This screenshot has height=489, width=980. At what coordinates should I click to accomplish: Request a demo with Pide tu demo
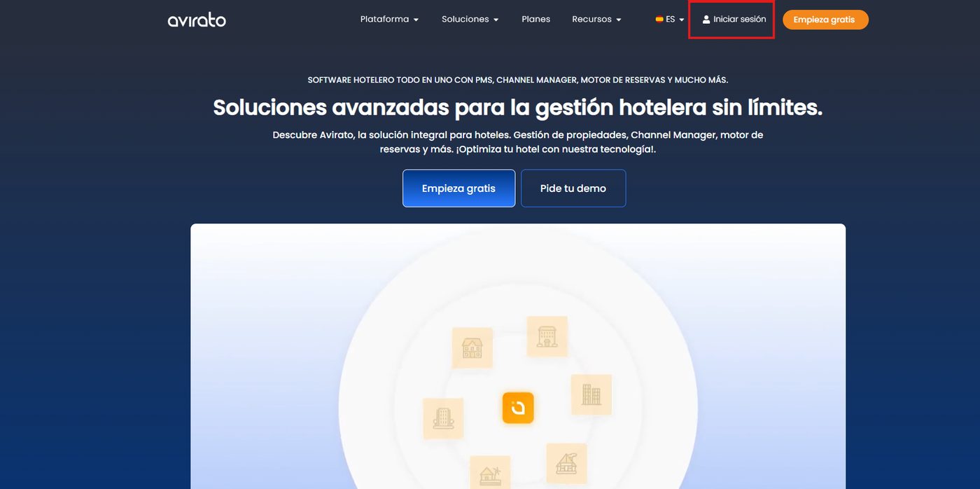[x=573, y=188]
